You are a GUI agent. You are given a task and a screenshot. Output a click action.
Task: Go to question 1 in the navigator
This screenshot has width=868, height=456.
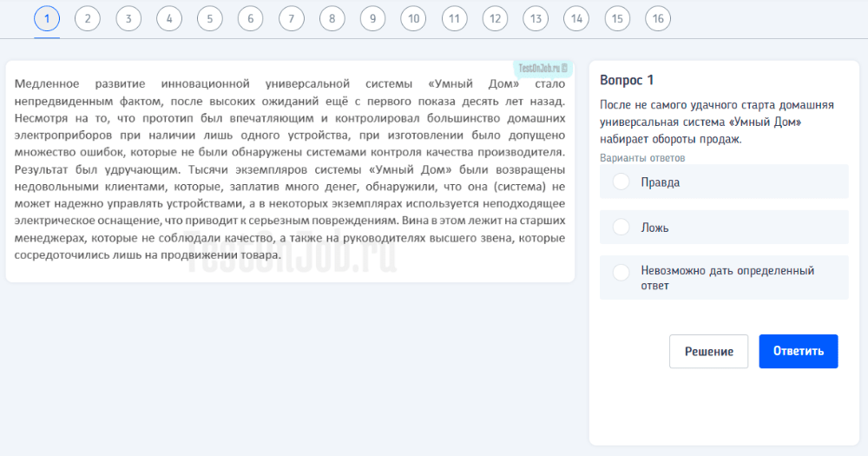coord(47,19)
